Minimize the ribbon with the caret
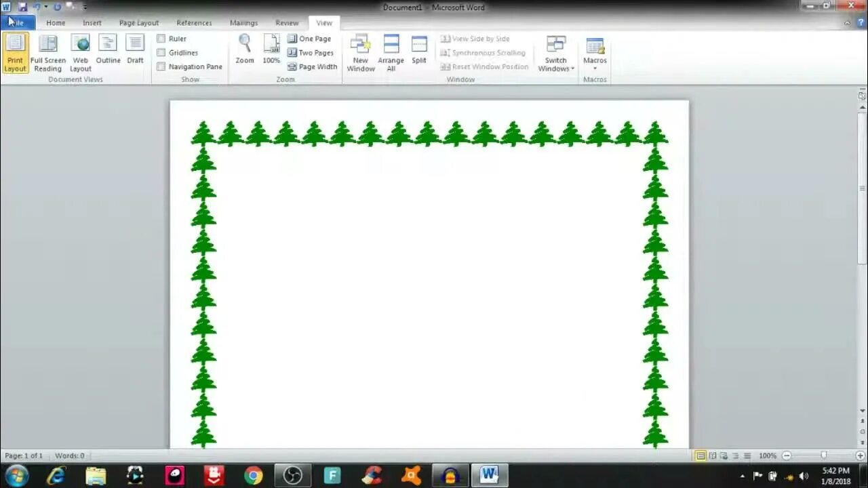This screenshot has height=488, width=868. click(x=848, y=22)
